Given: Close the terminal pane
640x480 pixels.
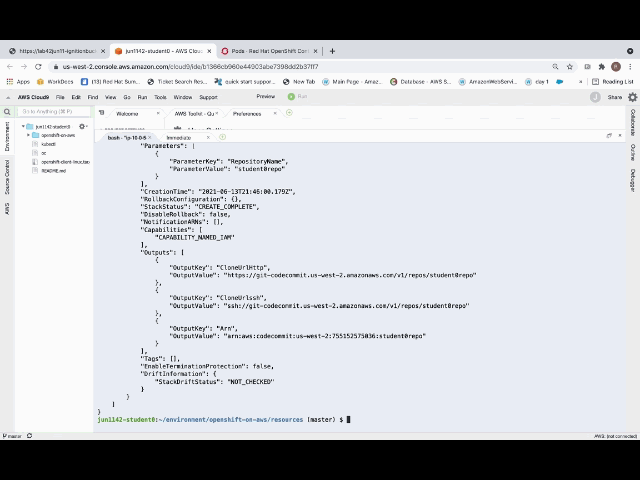Looking at the screenshot, I should pos(620,136).
